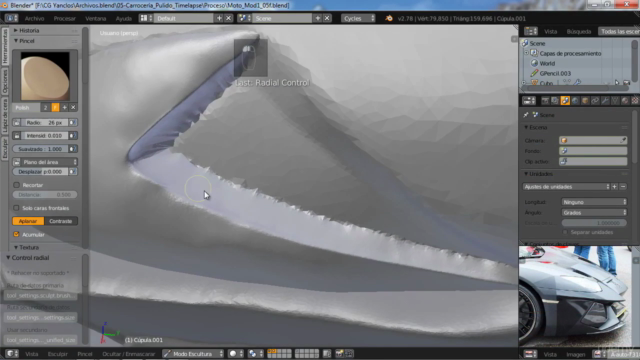
Task: Open the Ajustes de unidades preset dropdown
Action: coord(566,187)
